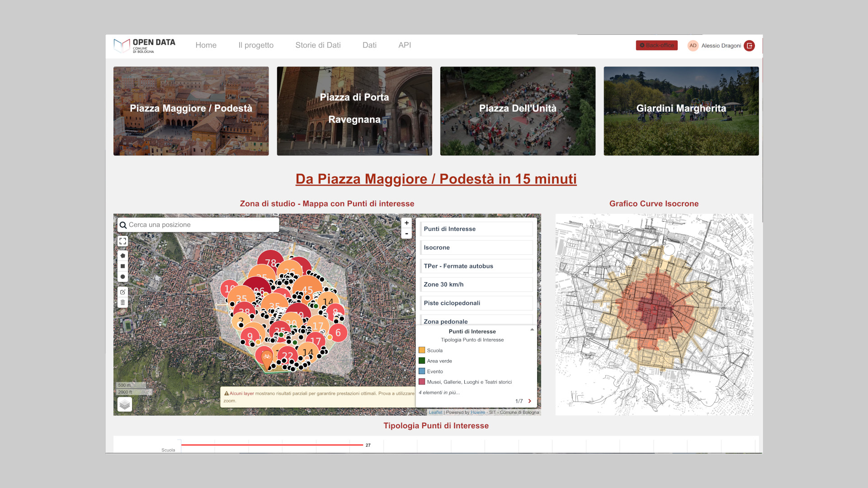Toggle the TPer - Fermate autobus layer

pyautogui.click(x=476, y=266)
